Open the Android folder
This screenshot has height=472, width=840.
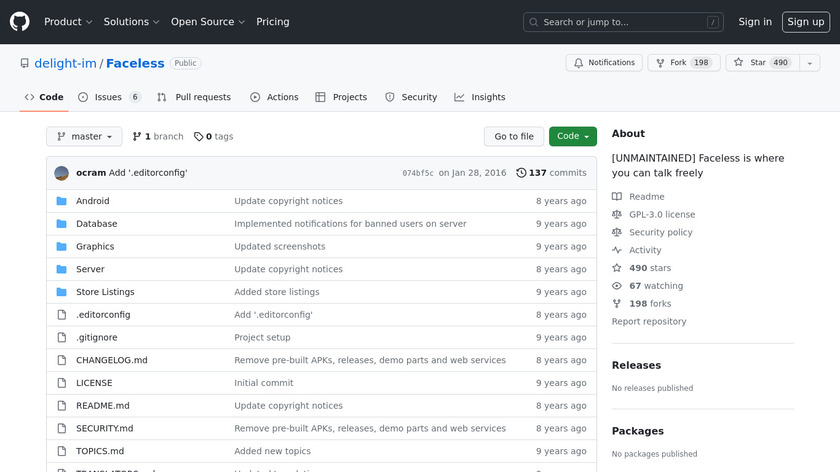tap(93, 201)
